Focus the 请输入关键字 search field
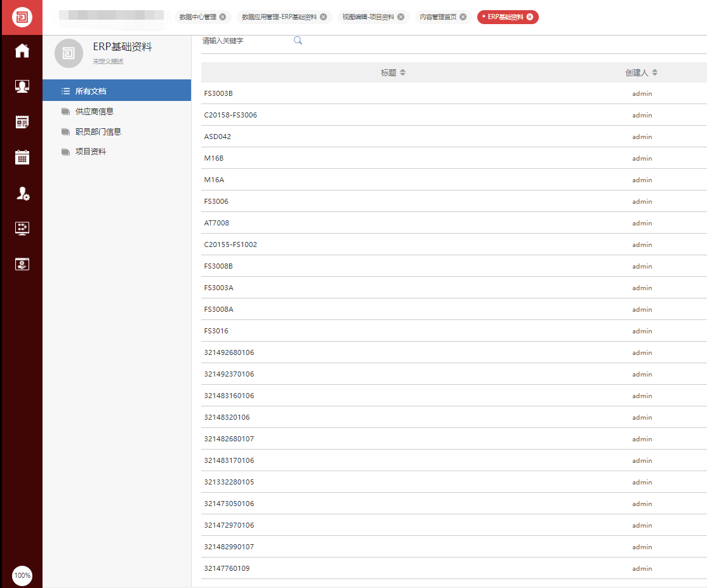707x588 pixels. (246, 41)
